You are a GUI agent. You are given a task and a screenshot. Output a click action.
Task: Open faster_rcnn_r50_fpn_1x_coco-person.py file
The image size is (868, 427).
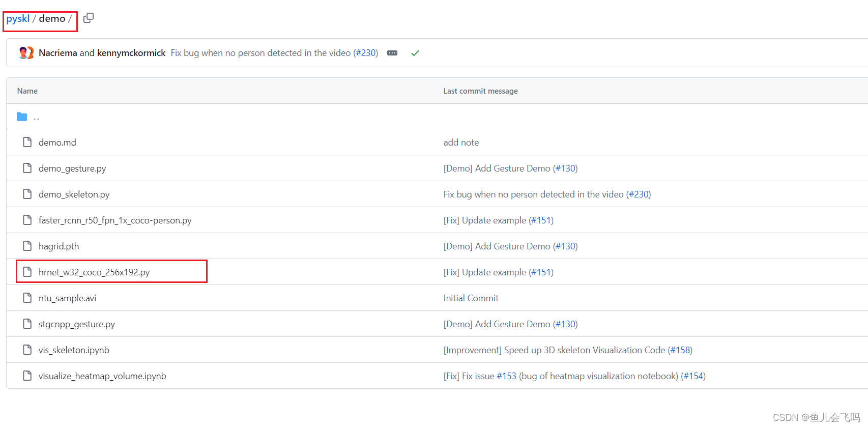(115, 220)
